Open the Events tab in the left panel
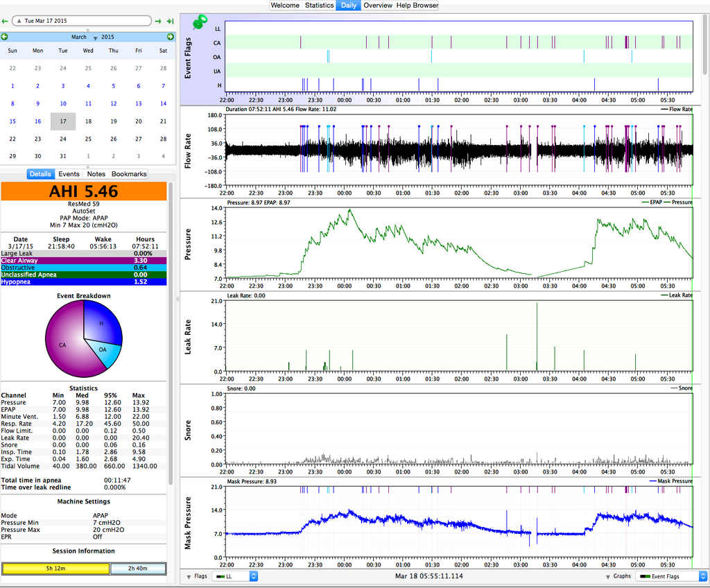The width and height of the screenshot is (710, 588). 69,174
